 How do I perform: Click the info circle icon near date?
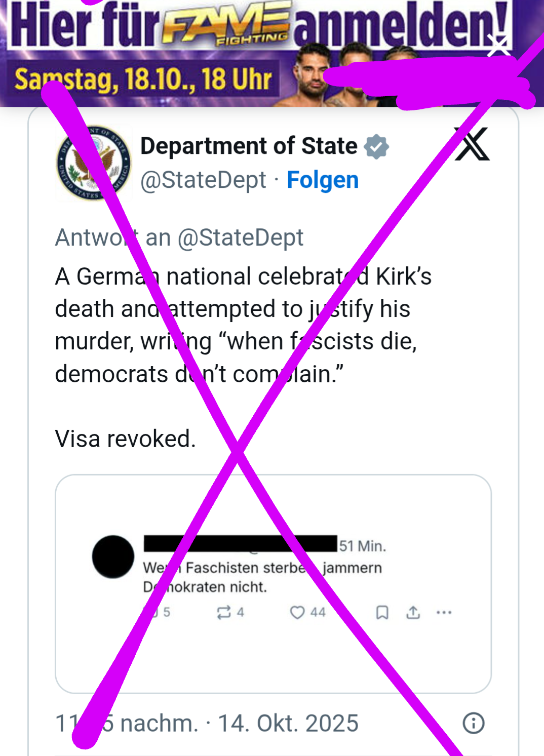coord(474,723)
